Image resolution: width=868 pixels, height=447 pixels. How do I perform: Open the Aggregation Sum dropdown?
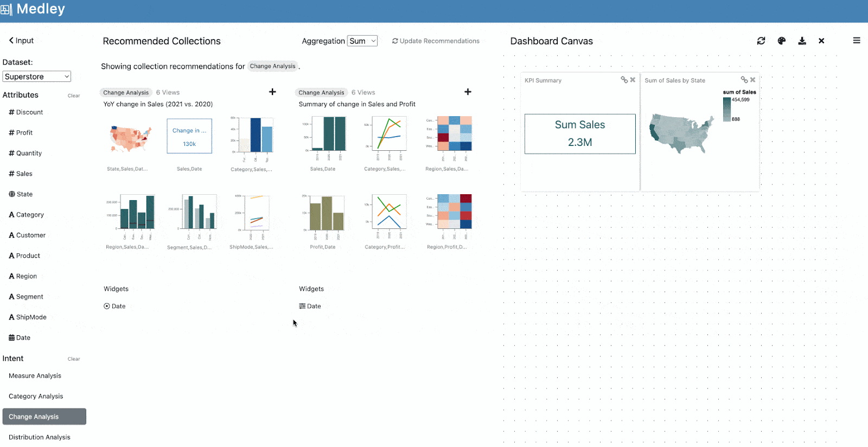362,41
